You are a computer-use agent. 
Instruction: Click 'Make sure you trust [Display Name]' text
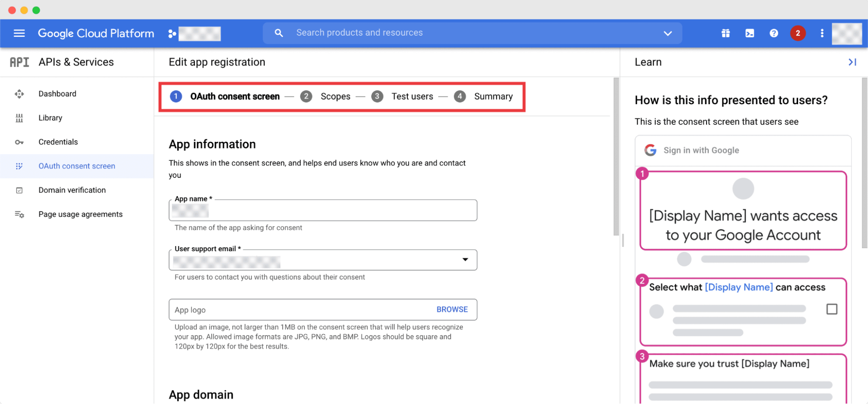(729, 364)
